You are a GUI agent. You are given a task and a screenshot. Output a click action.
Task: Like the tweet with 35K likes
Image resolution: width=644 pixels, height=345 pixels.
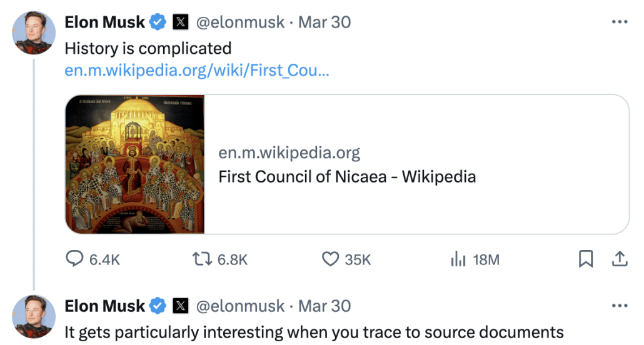[x=330, y=259]
